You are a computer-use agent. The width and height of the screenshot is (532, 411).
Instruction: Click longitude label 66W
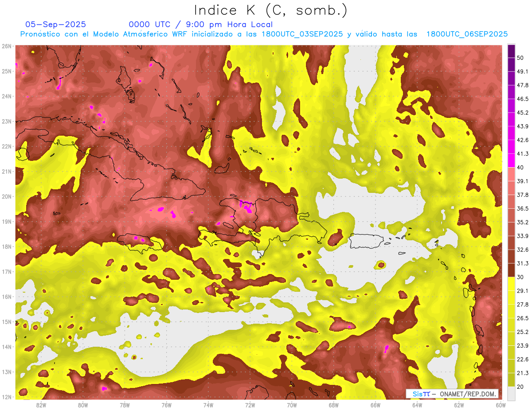(375, 405)
